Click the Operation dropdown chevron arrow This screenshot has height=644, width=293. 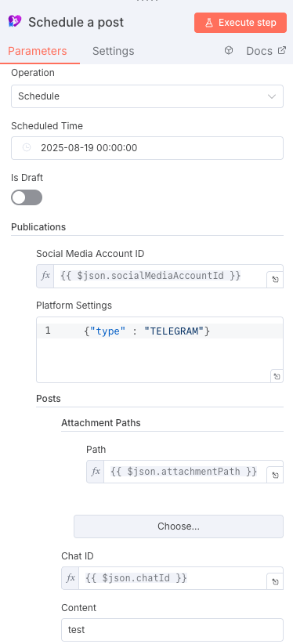pos(272,96)
